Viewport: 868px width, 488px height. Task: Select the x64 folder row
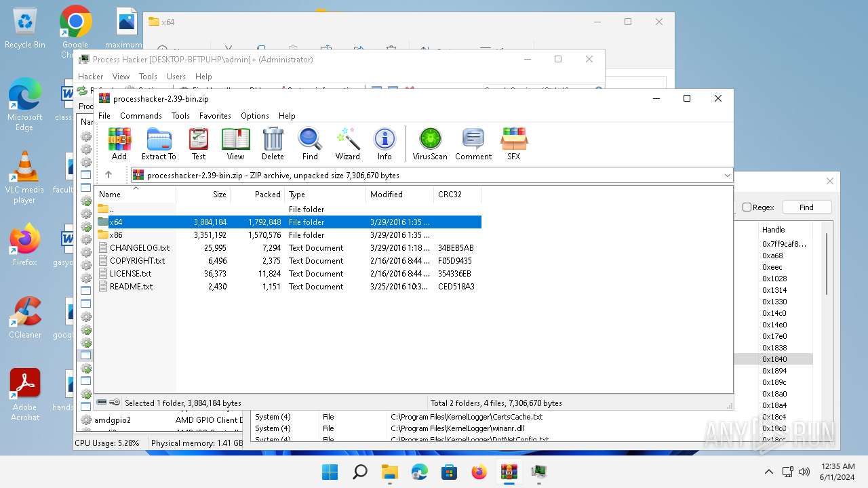point(288,222)
